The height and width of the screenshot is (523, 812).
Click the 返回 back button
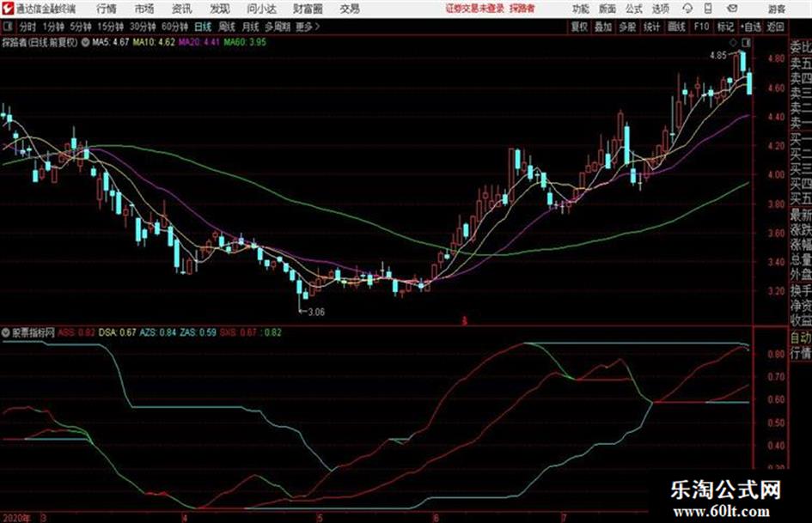[775, 27]
